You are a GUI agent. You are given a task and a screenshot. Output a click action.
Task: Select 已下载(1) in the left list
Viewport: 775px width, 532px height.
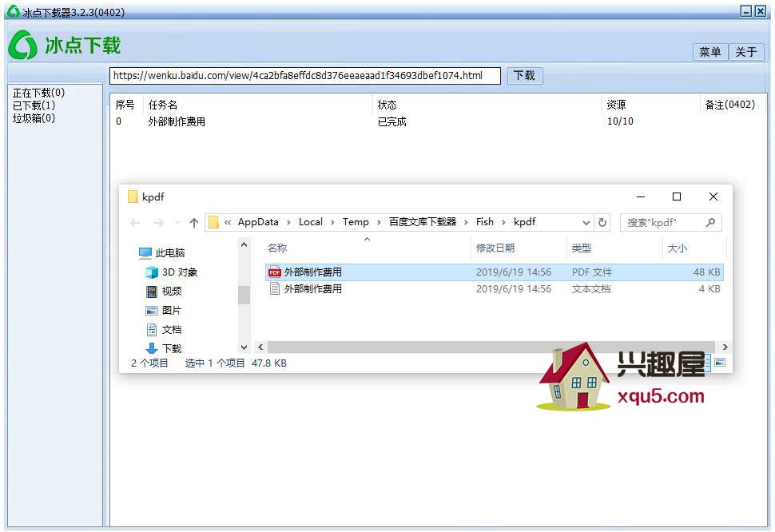pos(34,105)
